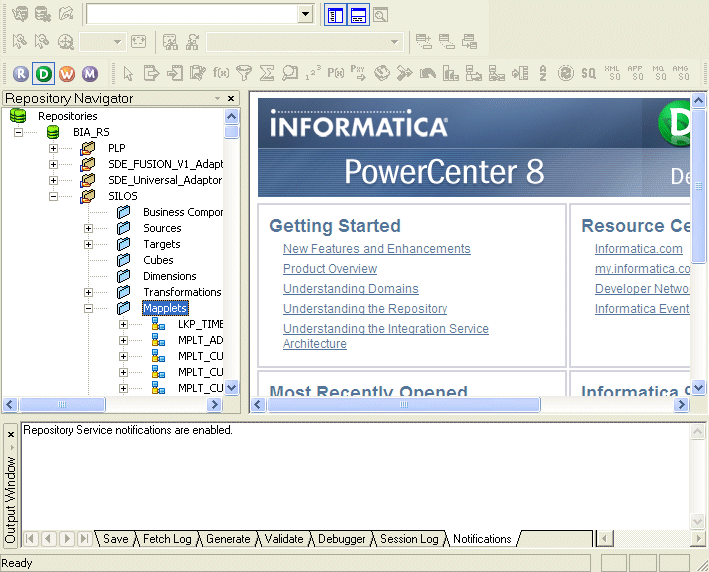Click the navigator horizontal scrollbar thumb
Screen dimensions: 709x572
pos(62,404)
